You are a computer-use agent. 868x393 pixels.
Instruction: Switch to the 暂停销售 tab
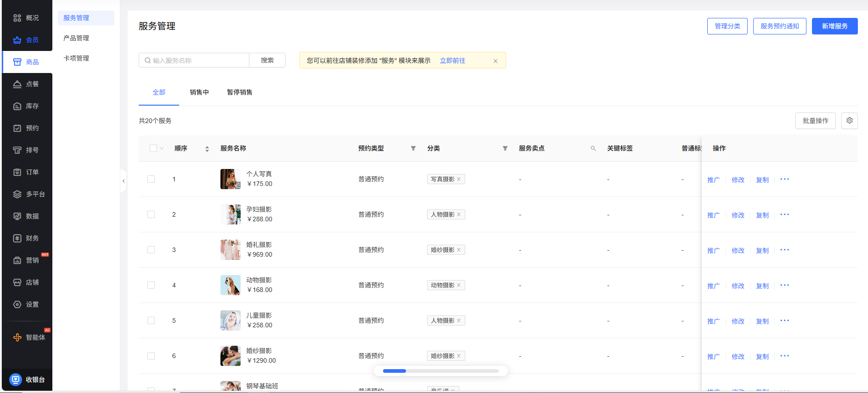tap(240, 92)
